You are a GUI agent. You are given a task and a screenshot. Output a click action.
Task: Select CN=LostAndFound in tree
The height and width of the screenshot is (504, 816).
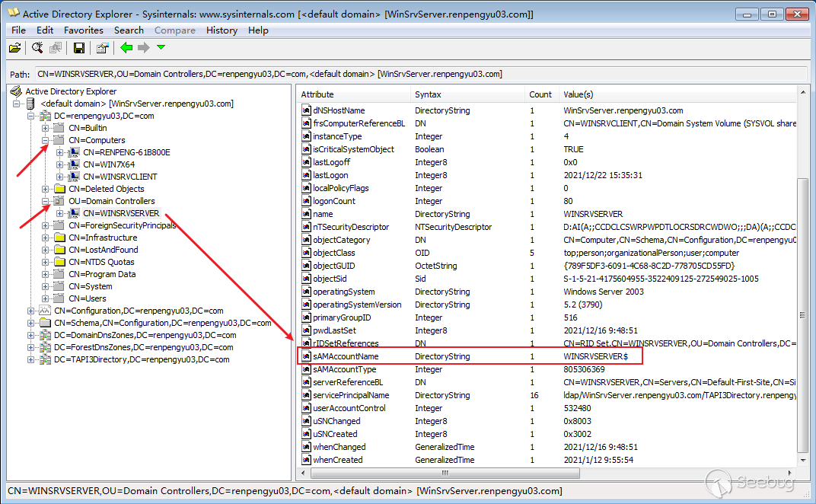[x=103, y=250]
